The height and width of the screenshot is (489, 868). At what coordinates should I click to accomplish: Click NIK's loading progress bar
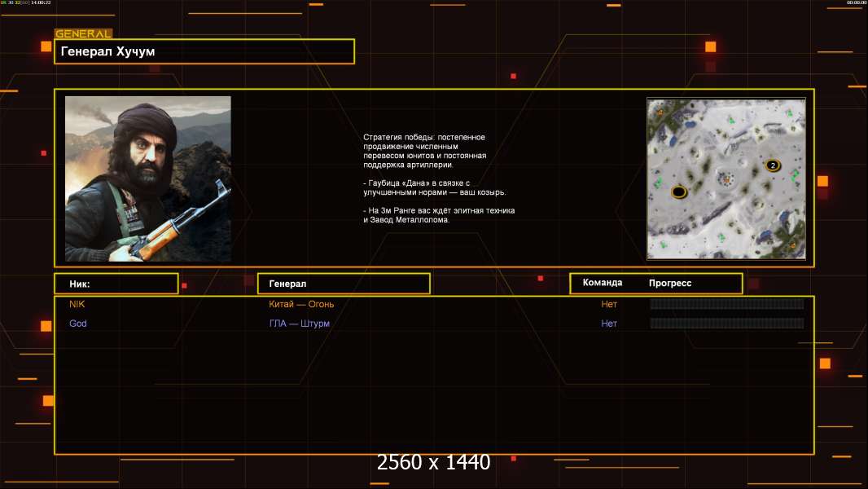pos(726,304)
